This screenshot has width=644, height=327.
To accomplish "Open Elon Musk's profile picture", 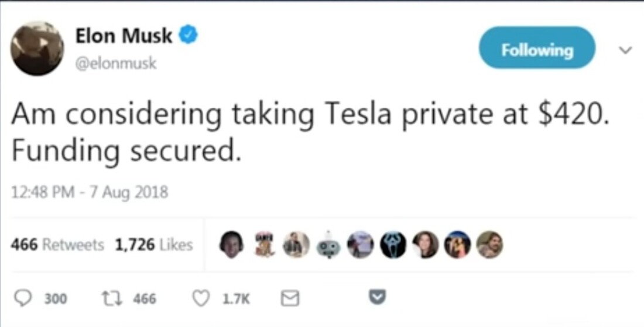I will pos(37,48).
